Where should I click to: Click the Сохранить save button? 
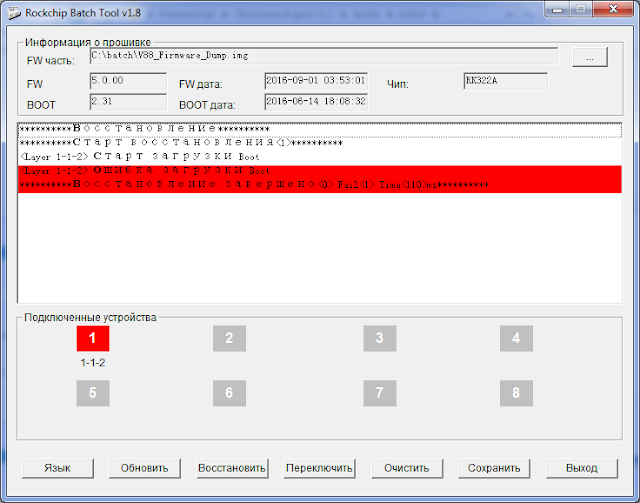pos(494,468)
